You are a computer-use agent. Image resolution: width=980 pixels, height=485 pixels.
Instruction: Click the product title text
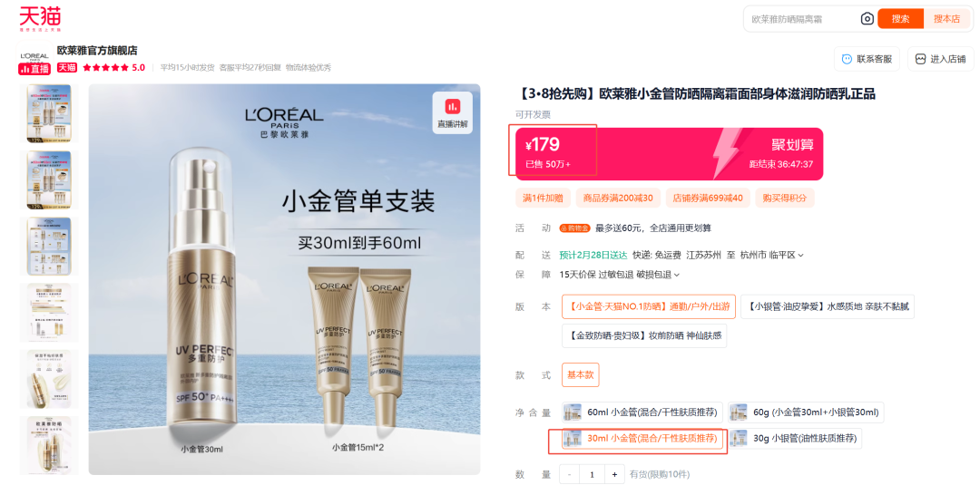point(695,94)
